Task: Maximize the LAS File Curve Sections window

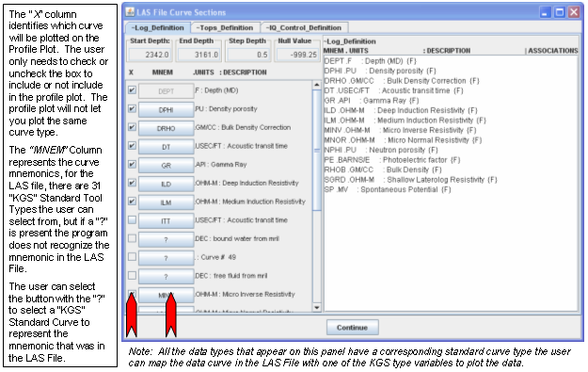Action: [560, 12]
